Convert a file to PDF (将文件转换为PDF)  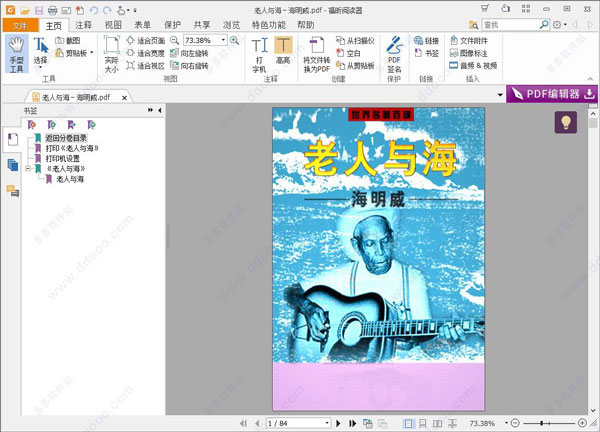(x=316, y=54)
